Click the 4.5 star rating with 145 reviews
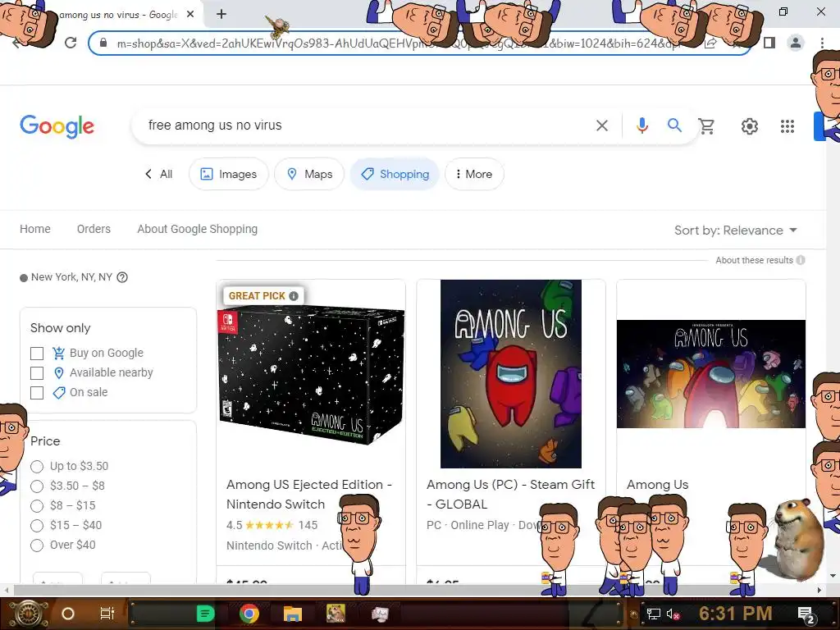This screenshot has height=630, width=840. [272, 525]
